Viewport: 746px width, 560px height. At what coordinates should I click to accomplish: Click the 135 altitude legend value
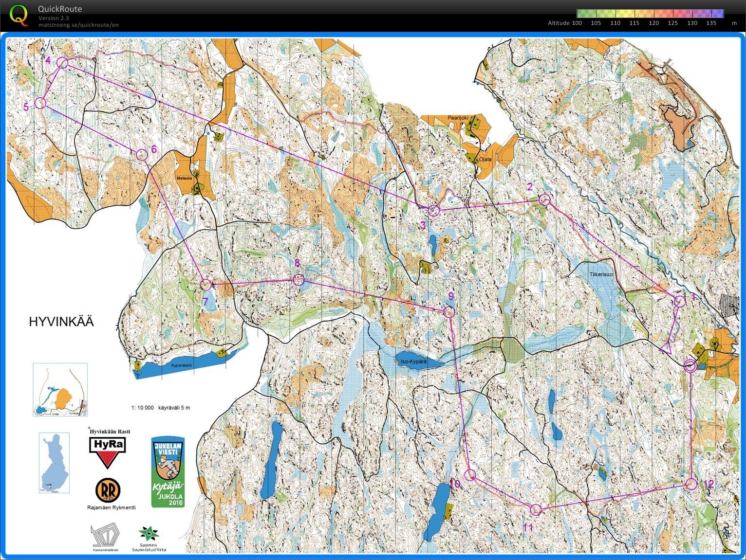tap(711, 23)
